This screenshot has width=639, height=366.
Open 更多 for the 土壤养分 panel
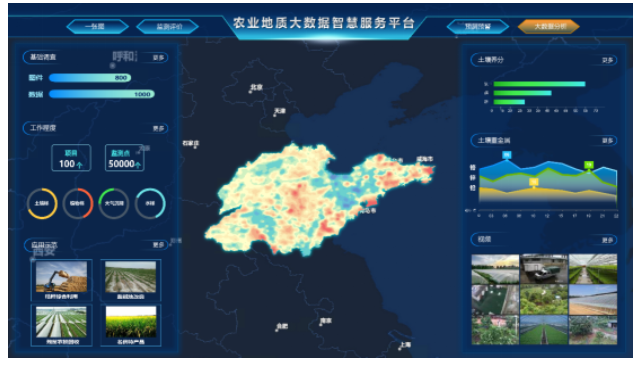click(x=608, y=60)
